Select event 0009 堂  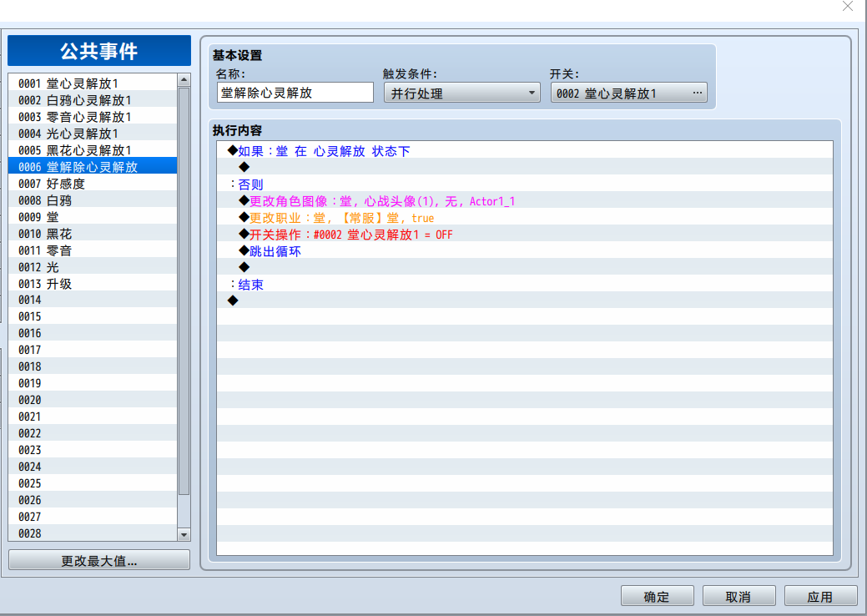93,217
